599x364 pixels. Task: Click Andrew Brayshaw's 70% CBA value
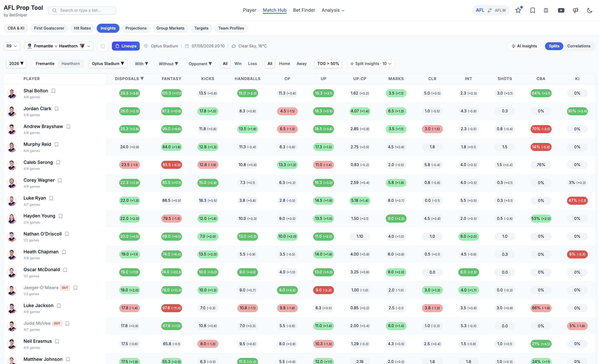pos(541,129)
